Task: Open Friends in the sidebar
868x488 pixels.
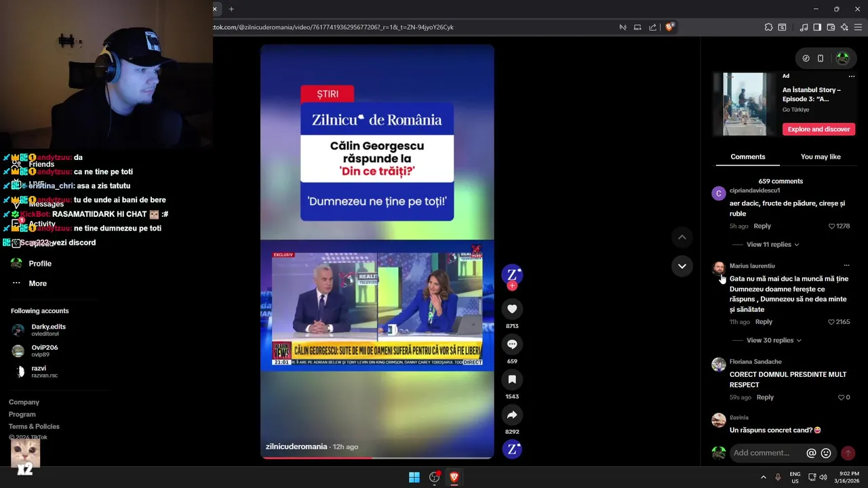Action: tap(41, 165)
